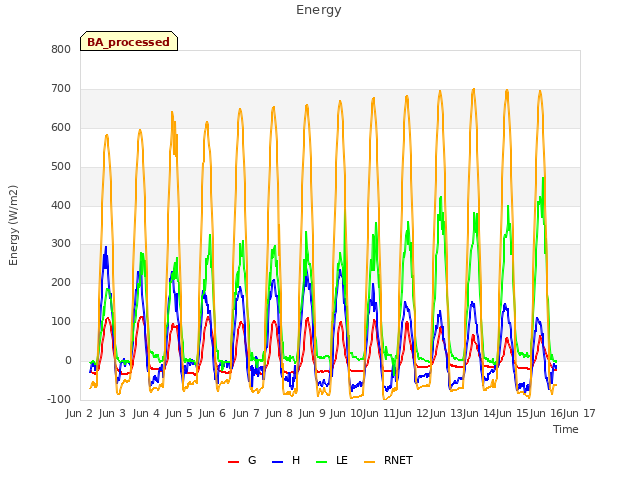
Task: Click the Jun 4 x-axis tick label
Action: click(146, 413)
